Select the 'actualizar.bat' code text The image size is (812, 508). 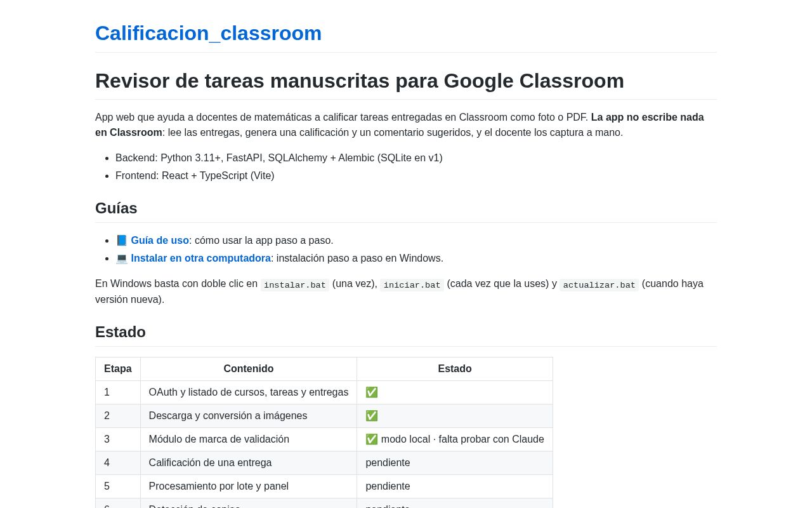[599, 285]
